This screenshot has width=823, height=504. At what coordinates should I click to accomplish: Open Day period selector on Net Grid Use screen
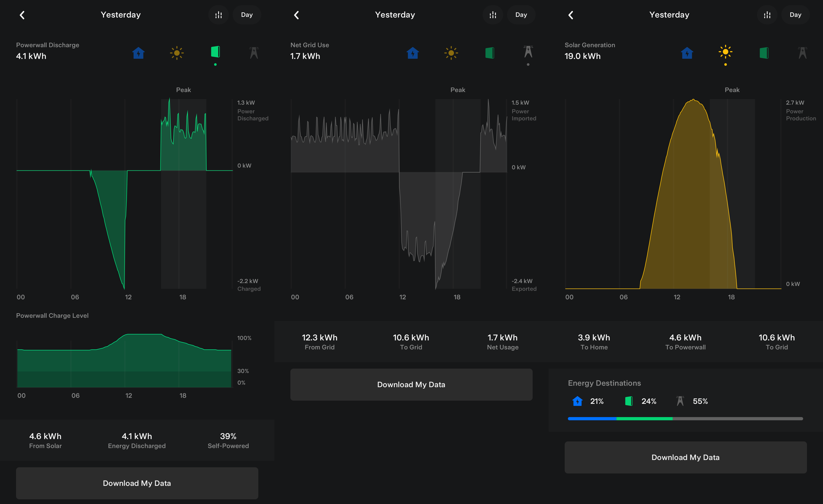point(521,15)
